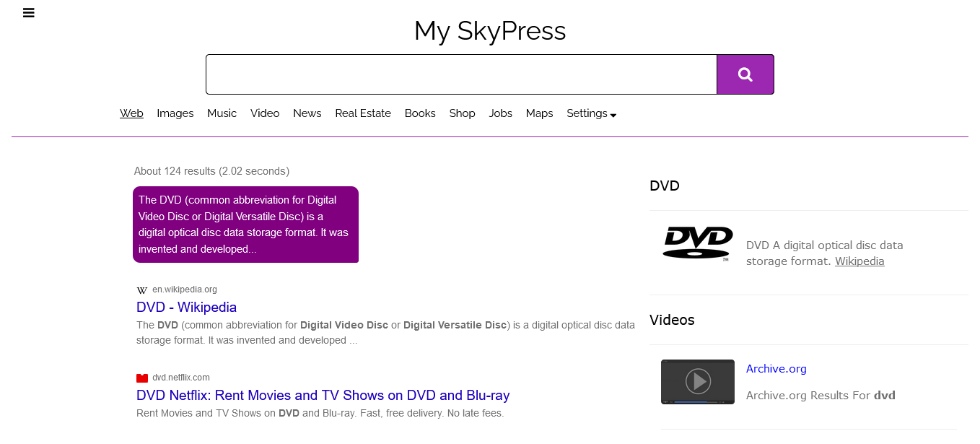This screenshot has height=444, width=980.
Task: Click the "About 124 results" count text
Action: point(211,171)
